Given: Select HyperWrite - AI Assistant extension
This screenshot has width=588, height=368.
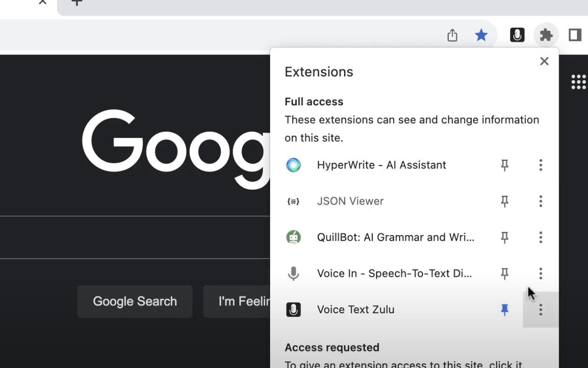Looking at the screenshot, I should (x=381, y=165).
